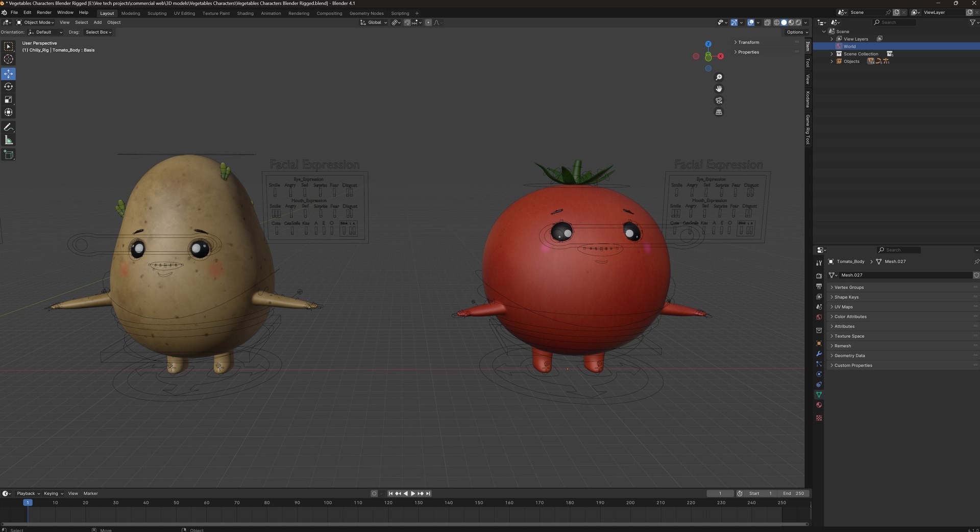The width and height of the screenshot is (980, 532).
Task: Switch to material preview shading
Action: click(791, 22)
